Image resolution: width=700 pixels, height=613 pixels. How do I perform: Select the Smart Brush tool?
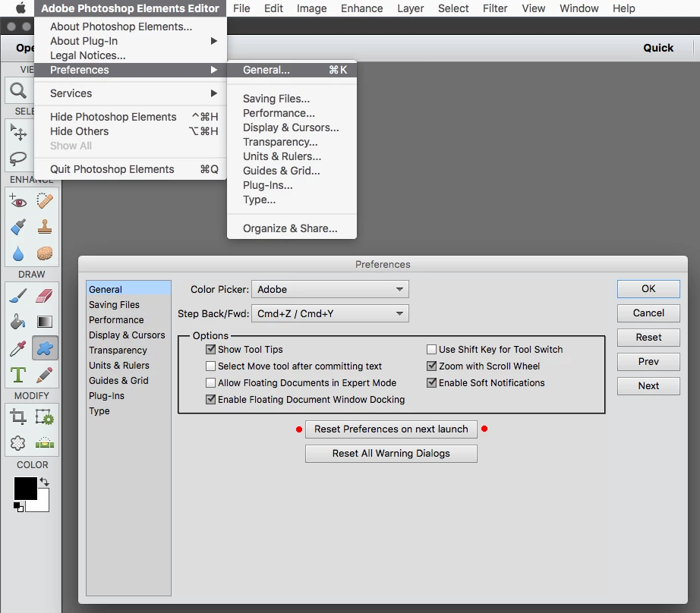pyautogui.click(x=18, y=228)
